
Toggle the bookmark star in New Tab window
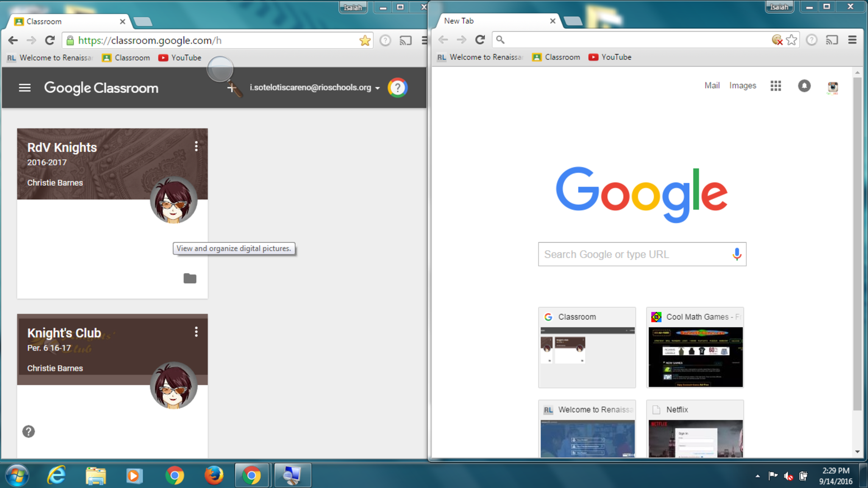791,40
